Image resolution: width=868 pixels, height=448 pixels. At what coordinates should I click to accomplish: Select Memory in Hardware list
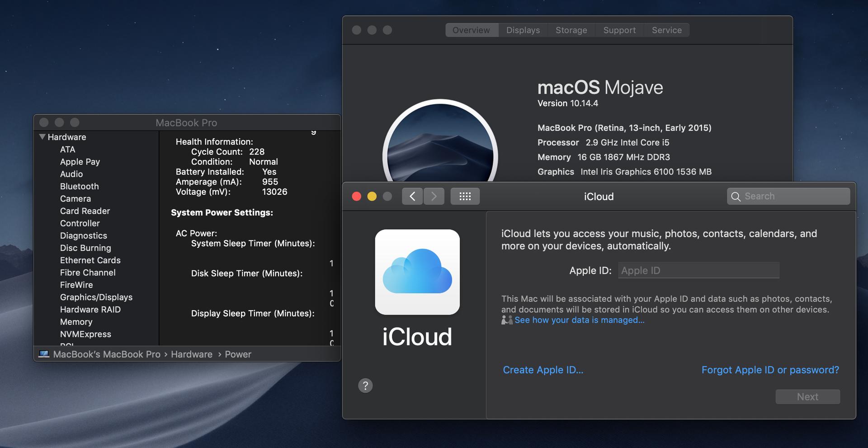[x=76, y=322]
